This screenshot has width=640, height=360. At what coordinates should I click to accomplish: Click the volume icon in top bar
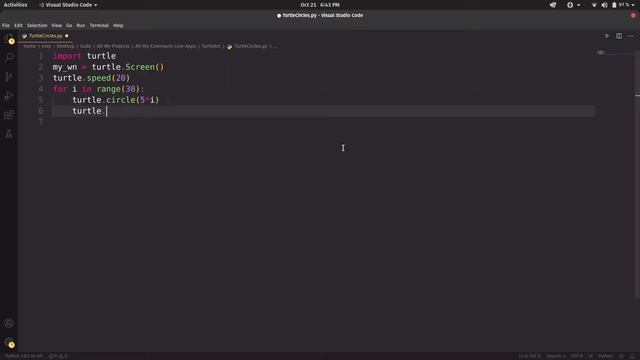(604, 5)
